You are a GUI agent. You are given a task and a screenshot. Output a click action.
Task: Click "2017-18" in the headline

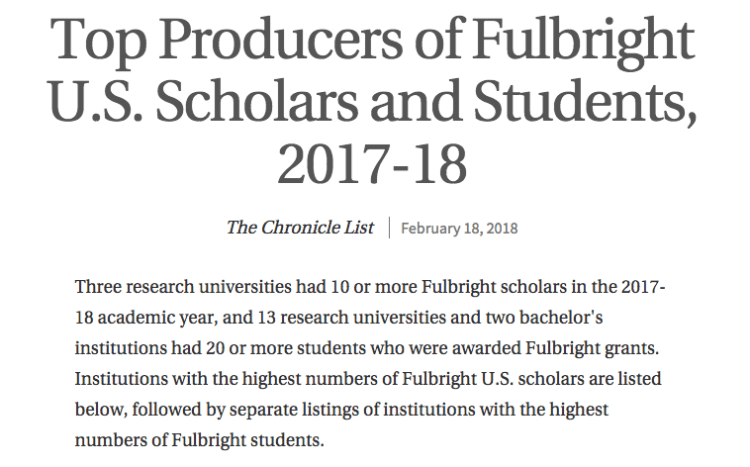(374, 166)
